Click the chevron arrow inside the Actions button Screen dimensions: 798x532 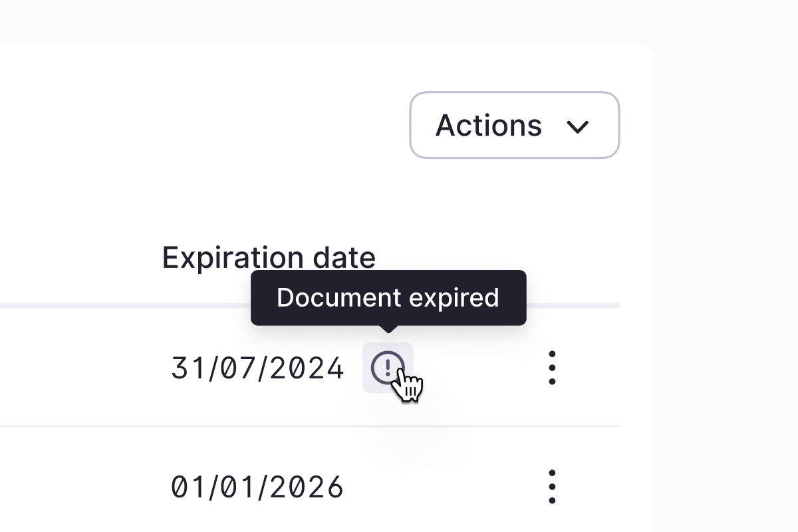[577, 126]
